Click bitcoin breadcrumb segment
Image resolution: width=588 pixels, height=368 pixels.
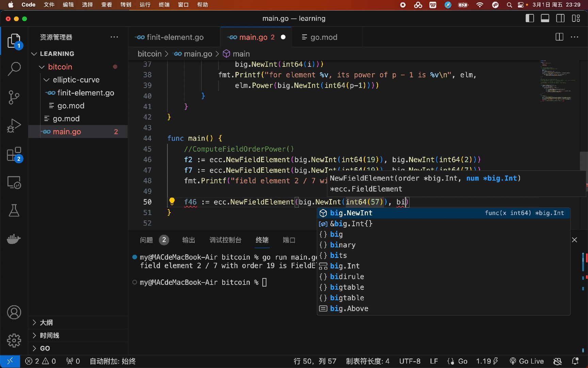pos(149,54)
